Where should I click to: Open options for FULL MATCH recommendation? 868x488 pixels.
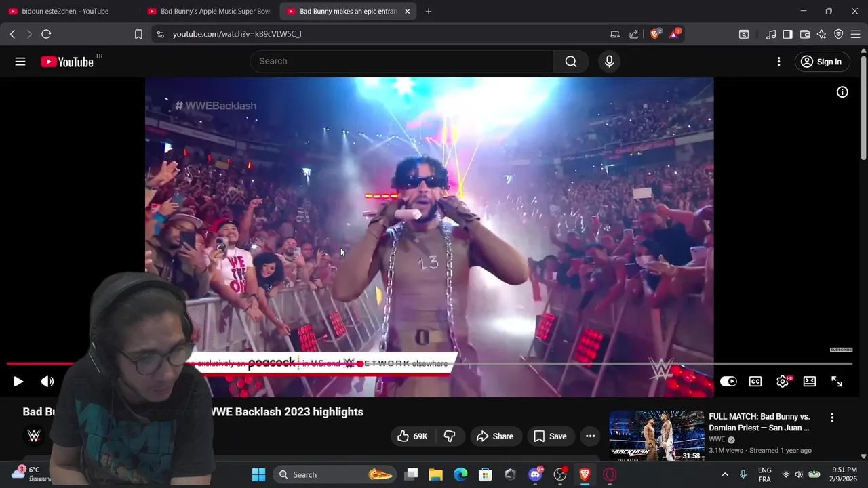(x=832, y=418)
